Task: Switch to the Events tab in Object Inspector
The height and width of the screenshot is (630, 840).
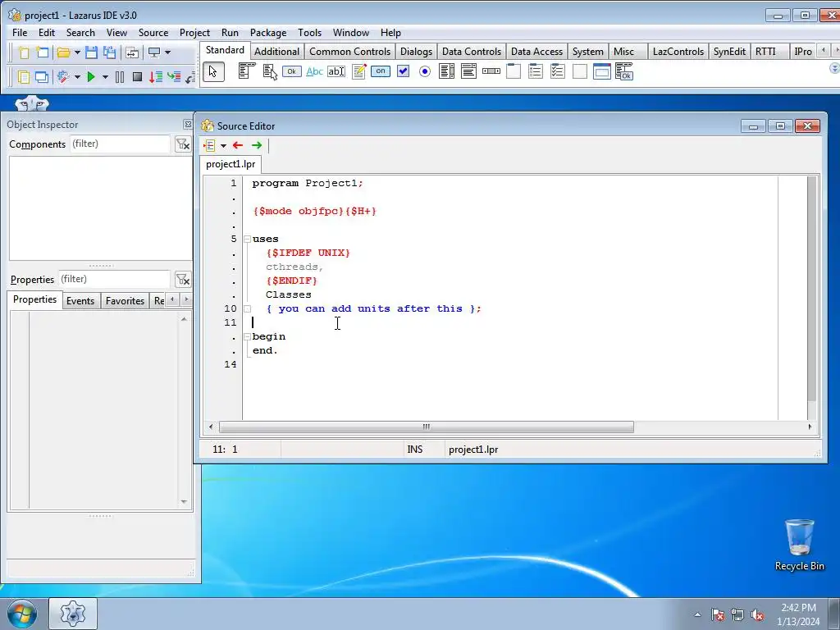Action: (x=80, y=301)
